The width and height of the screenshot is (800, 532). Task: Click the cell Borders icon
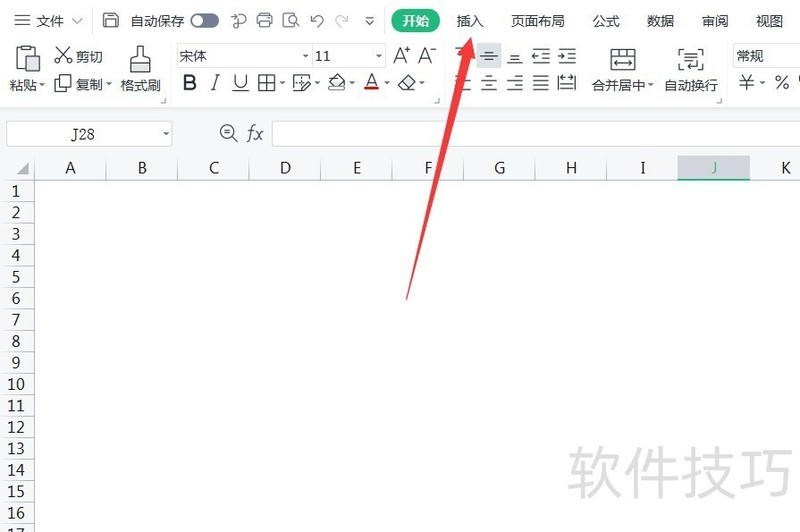pyautogui.click(x=266, y=83)
